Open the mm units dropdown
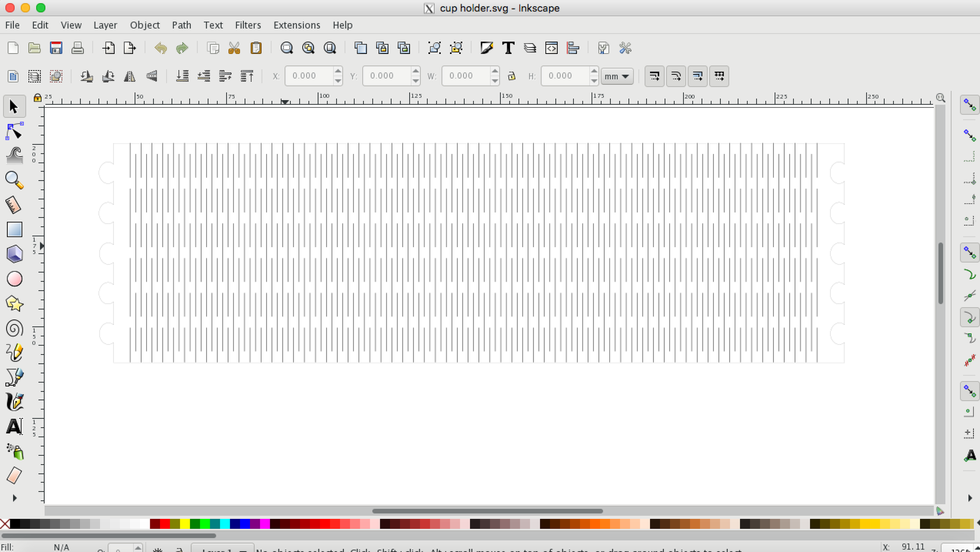Screen dimensions: 980x552 [617, 76]
